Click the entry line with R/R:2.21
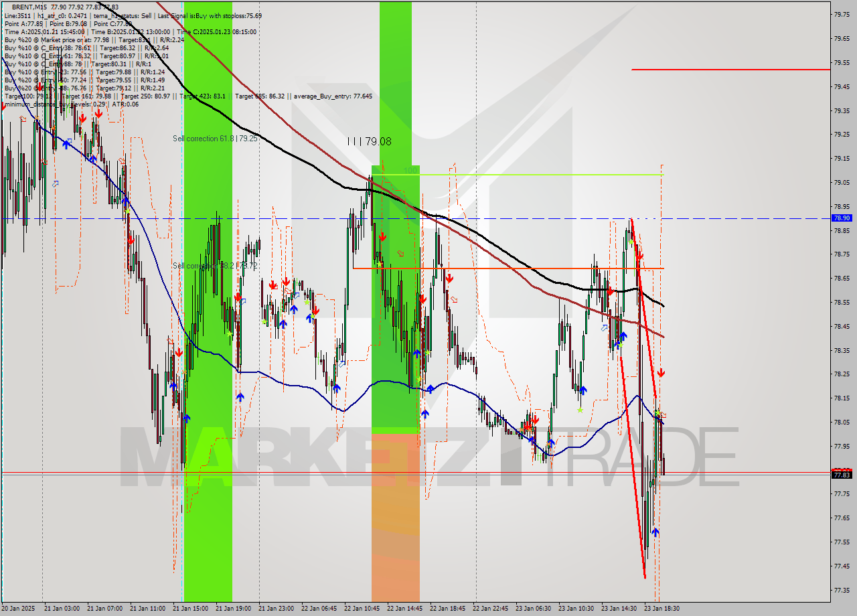This screenshot has width=857, height=616. pyautogui.click(x=84, y=88)
